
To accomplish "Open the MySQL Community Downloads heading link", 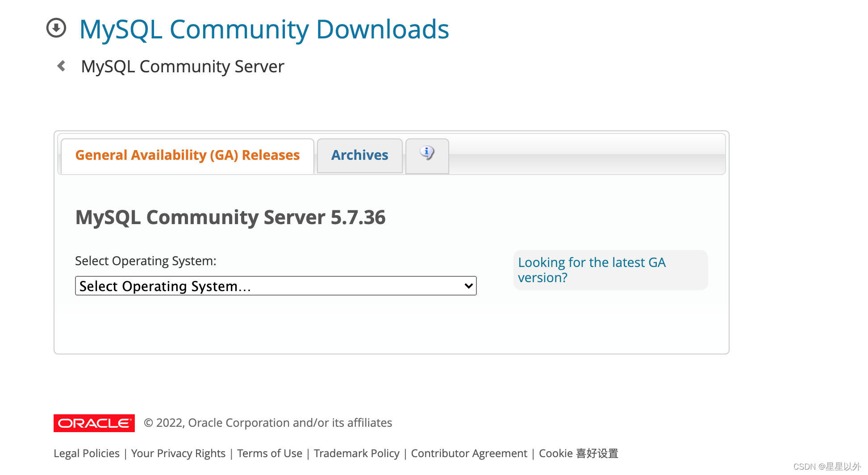I will point(264,29).
